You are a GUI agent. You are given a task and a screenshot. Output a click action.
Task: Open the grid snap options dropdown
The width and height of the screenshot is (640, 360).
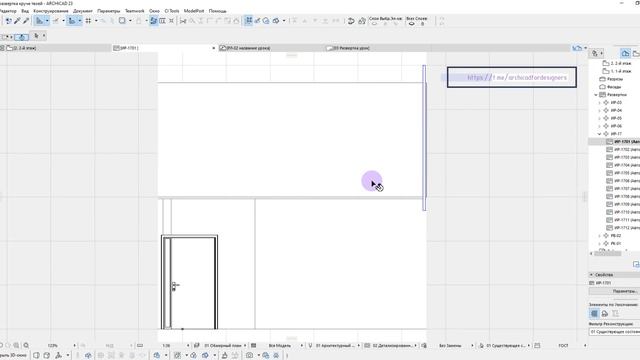coord(96,20)
